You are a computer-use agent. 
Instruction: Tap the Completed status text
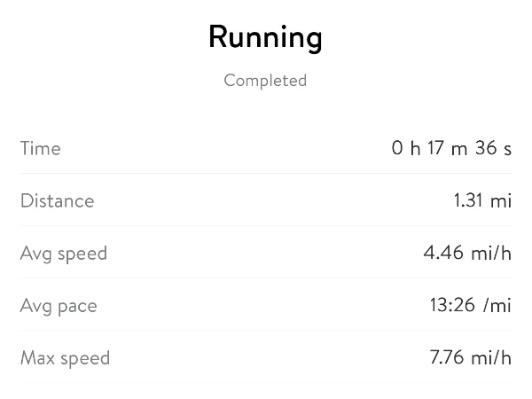coord(265,81)
